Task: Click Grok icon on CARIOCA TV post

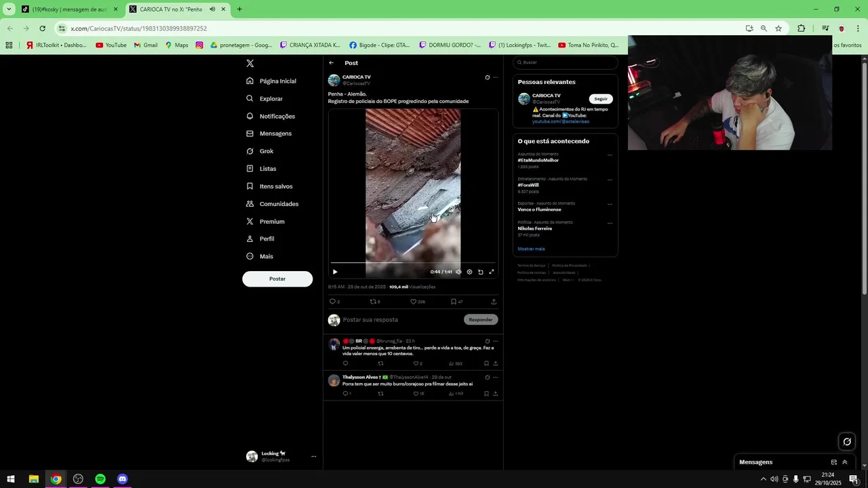Action: [487, 77]
